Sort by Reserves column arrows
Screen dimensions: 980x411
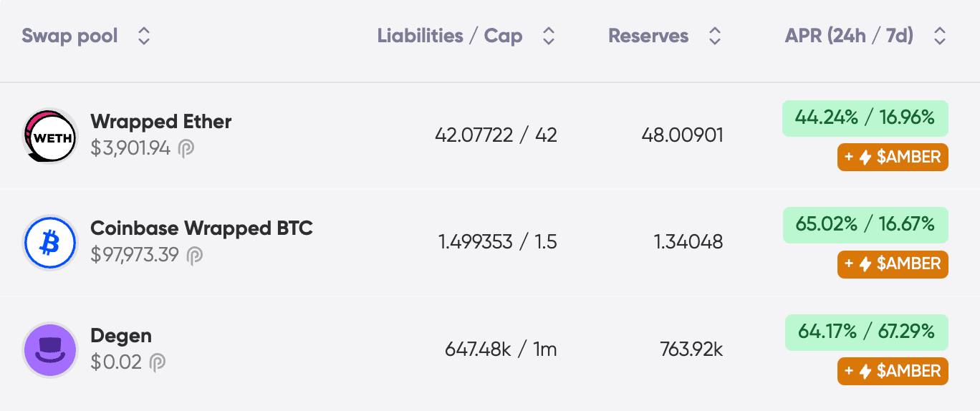coord(714,37)
